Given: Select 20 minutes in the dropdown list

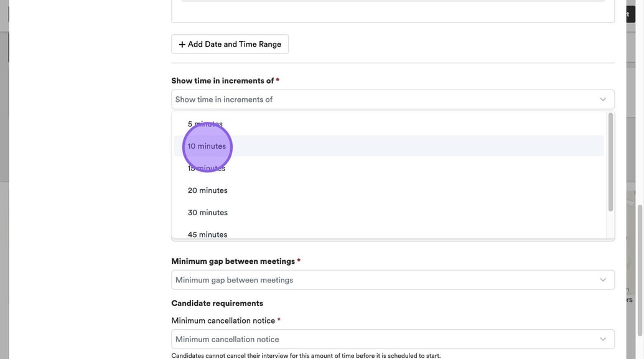Looking at the screenshot, I should [x=208, y=190].
